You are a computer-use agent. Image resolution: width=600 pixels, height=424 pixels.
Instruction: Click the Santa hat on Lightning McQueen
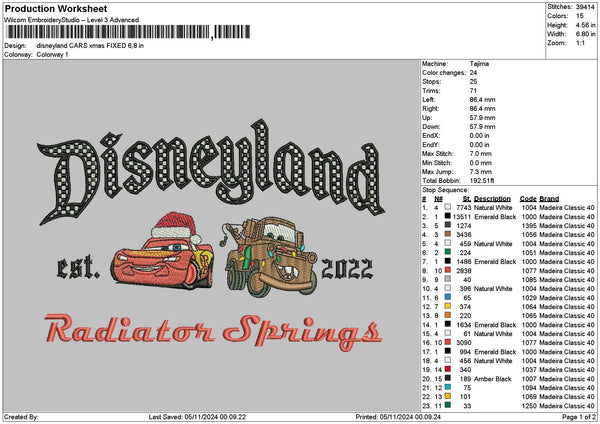tap(175, 227)
